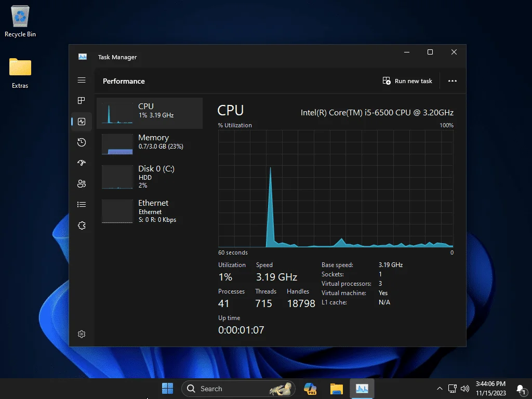Screen dimensions: 532x399
Task: Select the CPU performance entry
Action: [150, 113]
